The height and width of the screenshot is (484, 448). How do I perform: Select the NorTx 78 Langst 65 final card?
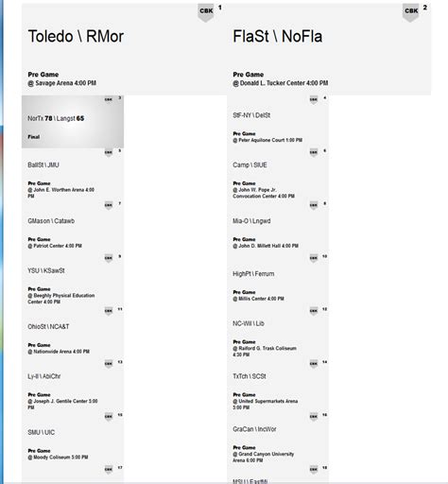73,122
